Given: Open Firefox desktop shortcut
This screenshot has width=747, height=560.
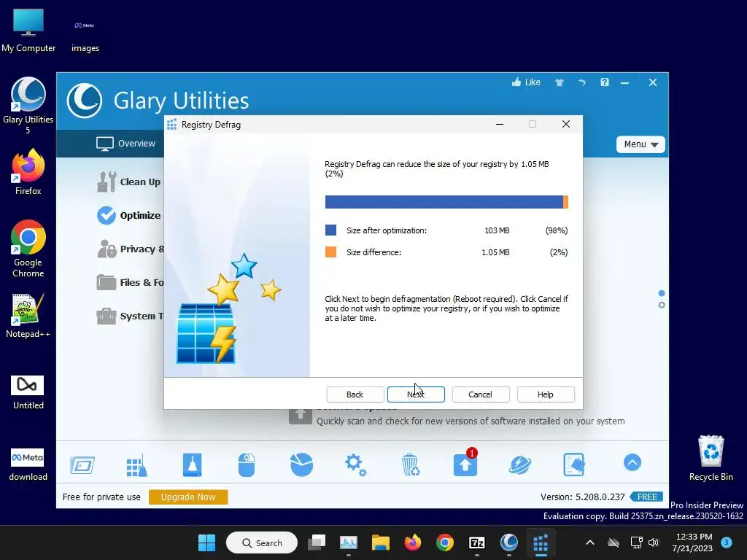Looking at the screenshot, I should tap(28, 172).
